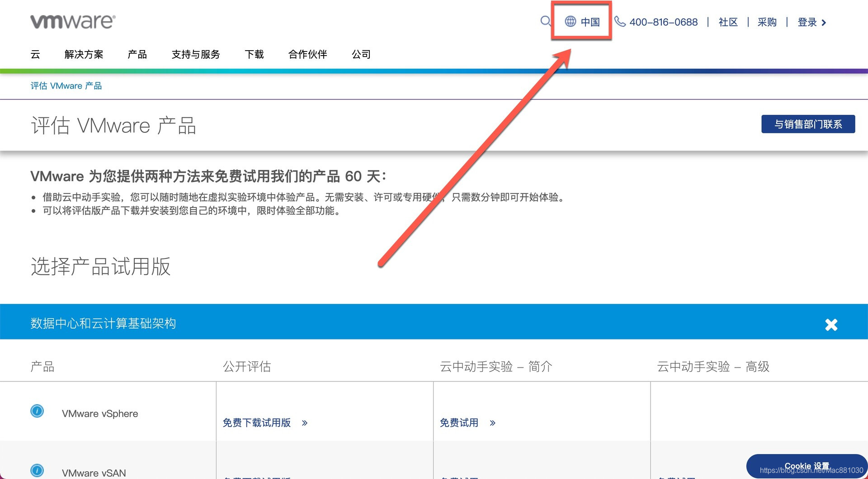Image resolution: width=868 pixels, height=479 pixels.
Task: Click the phone icon next to 400-816-0688
Action: pos(620,21)
